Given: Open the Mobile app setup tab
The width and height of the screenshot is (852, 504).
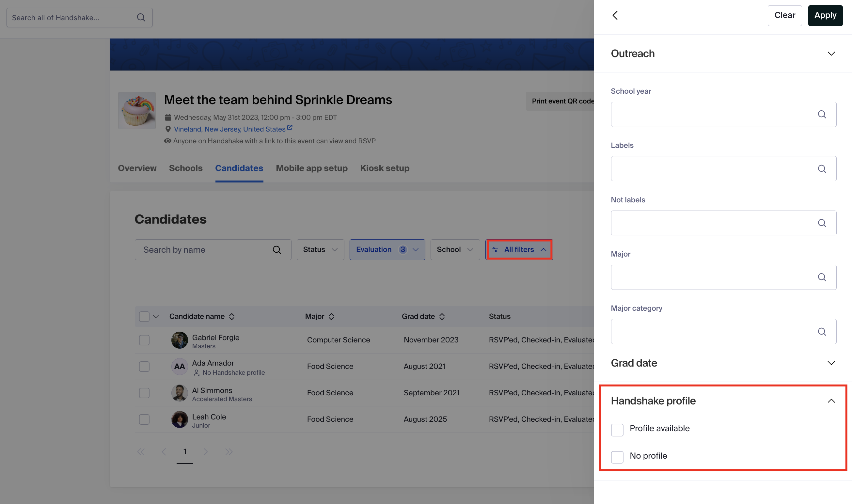Looking at the screenshot, I should click(x=312, y=168).
